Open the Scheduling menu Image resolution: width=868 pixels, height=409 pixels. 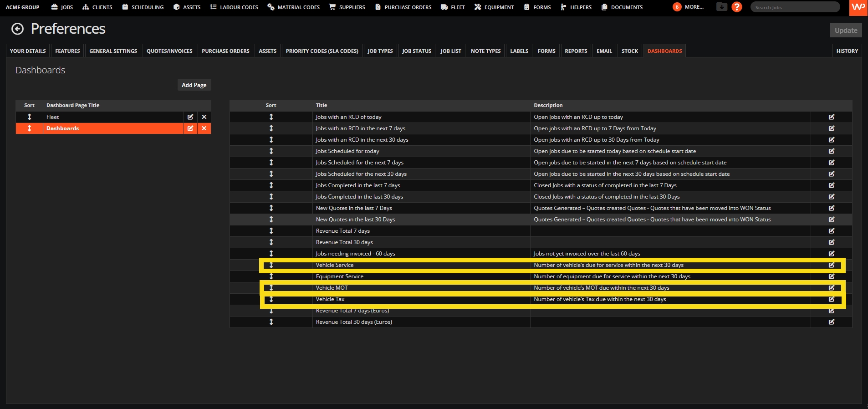pyautogui.click(x=143, y=7)
